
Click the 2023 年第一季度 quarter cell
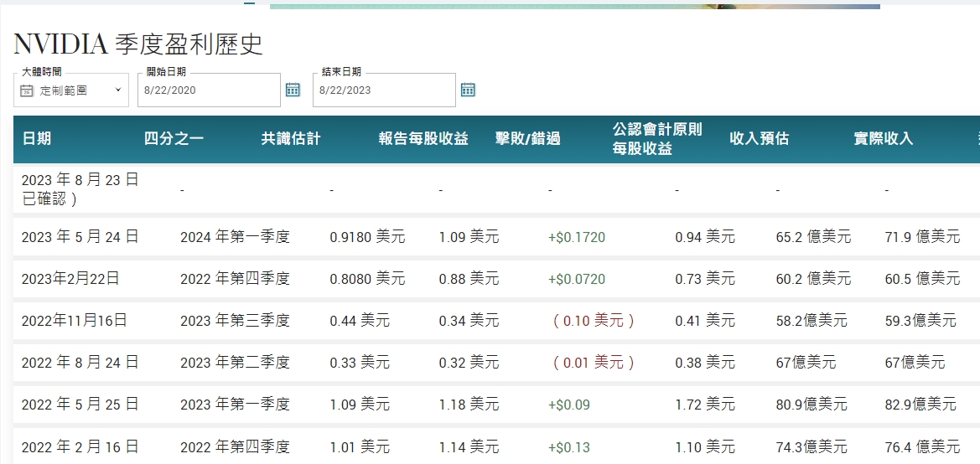tap(235, 405)
